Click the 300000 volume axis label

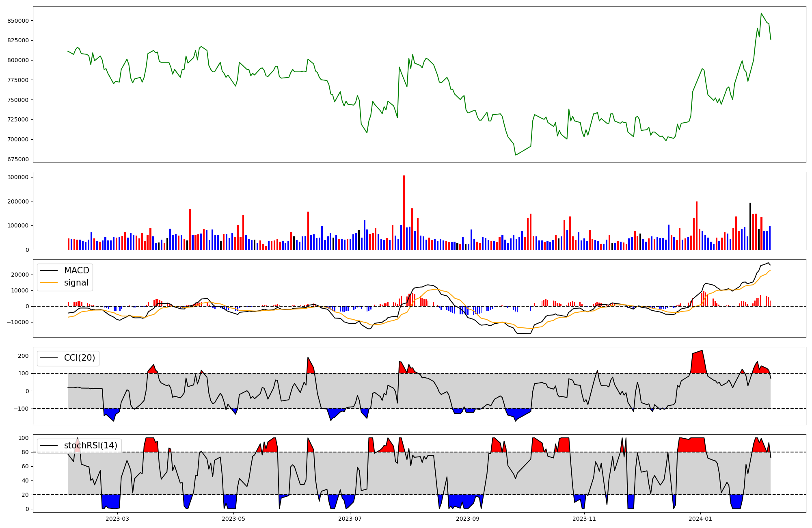18,177
